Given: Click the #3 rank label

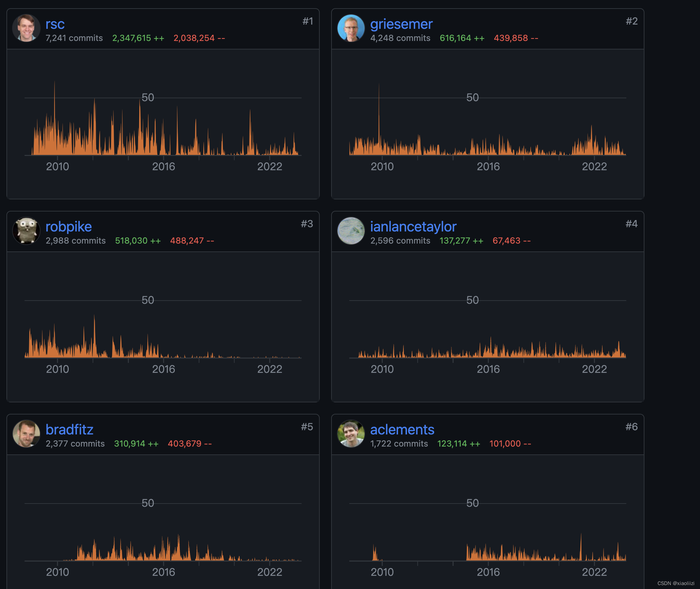Looking at the screenshot, I should (x=307, y=224).
